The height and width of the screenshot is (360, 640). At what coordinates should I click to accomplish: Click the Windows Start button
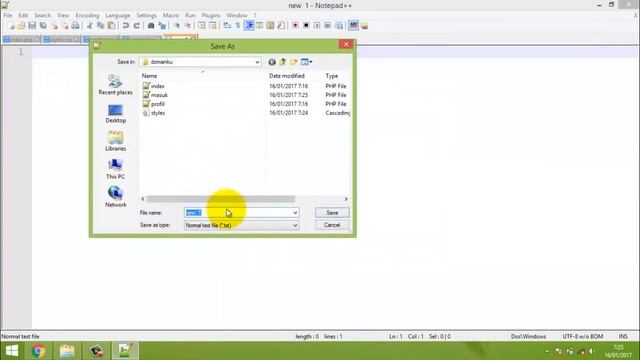coord(12,351)
